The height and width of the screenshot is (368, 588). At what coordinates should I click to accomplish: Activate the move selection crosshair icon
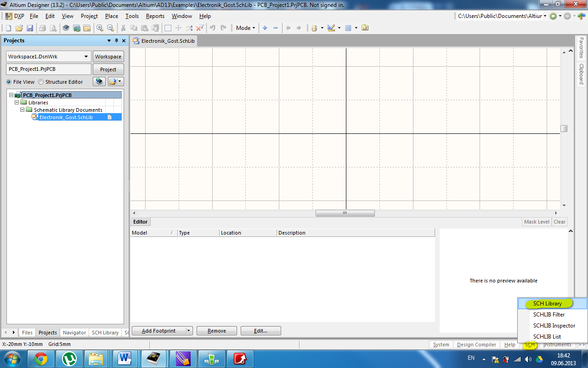(x=179, y=28)
